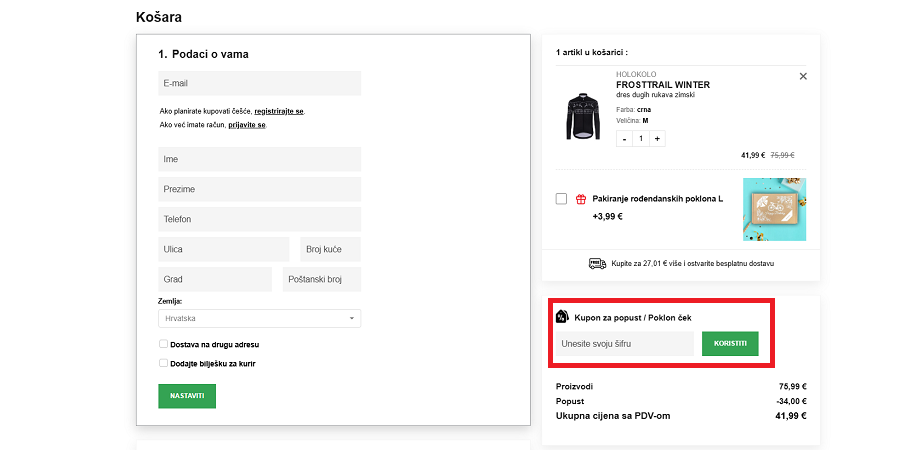
Task: Click the coupon code input field
Action: click(x=624, y=344)
